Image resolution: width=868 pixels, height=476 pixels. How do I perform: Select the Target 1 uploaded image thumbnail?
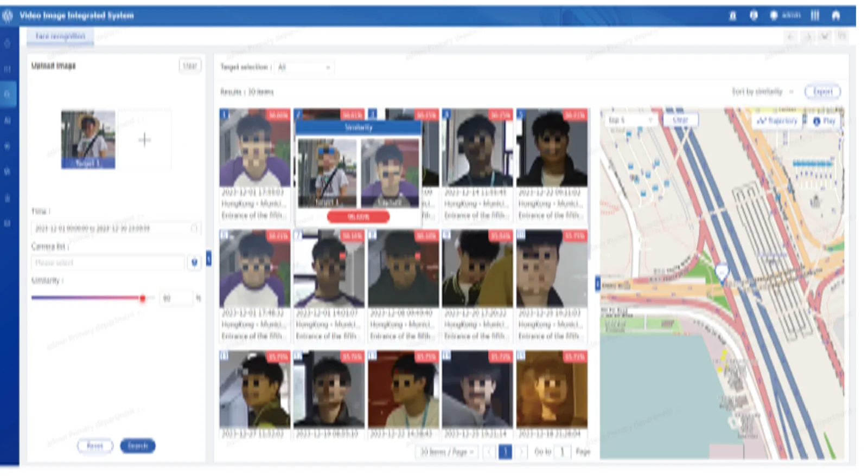point(88,139)
